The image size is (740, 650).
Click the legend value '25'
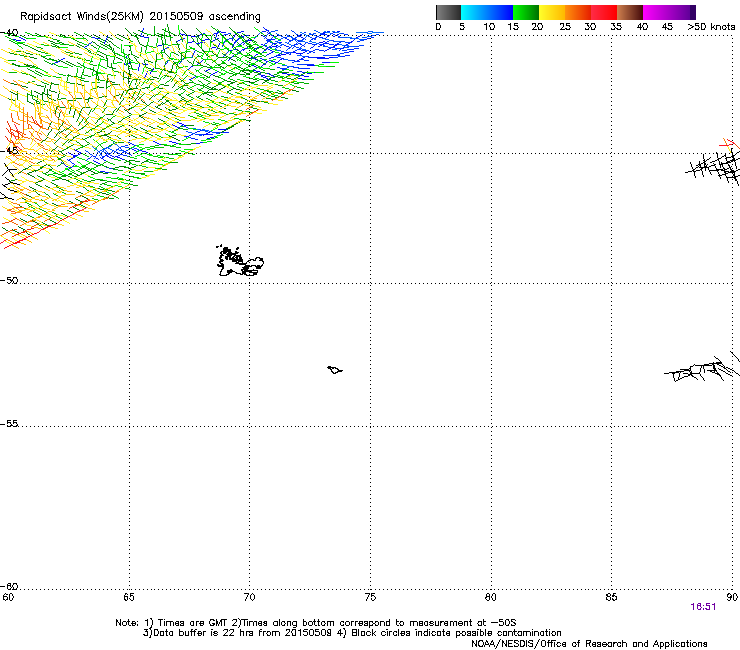pyautogui.click(x=565, y=27)
